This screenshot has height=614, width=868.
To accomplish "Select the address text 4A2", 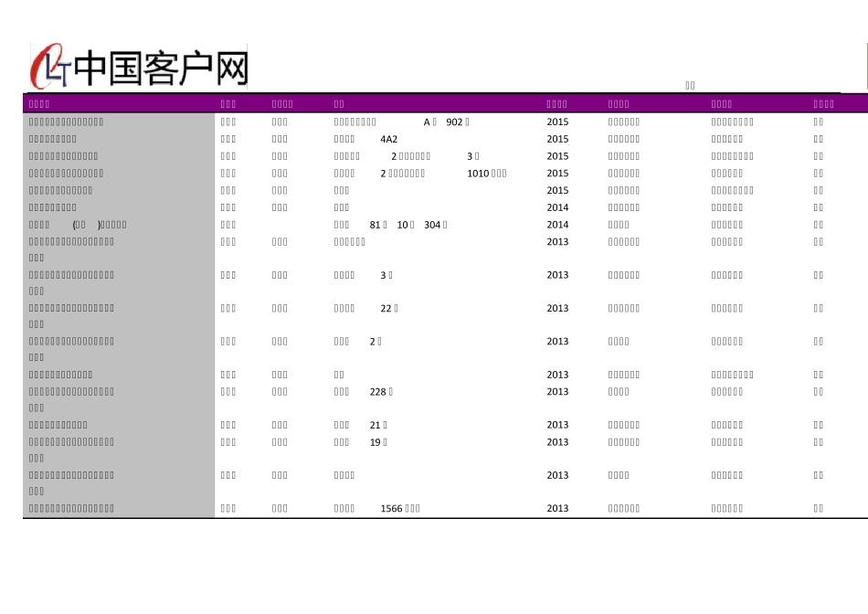I will [x=388, y=139].
